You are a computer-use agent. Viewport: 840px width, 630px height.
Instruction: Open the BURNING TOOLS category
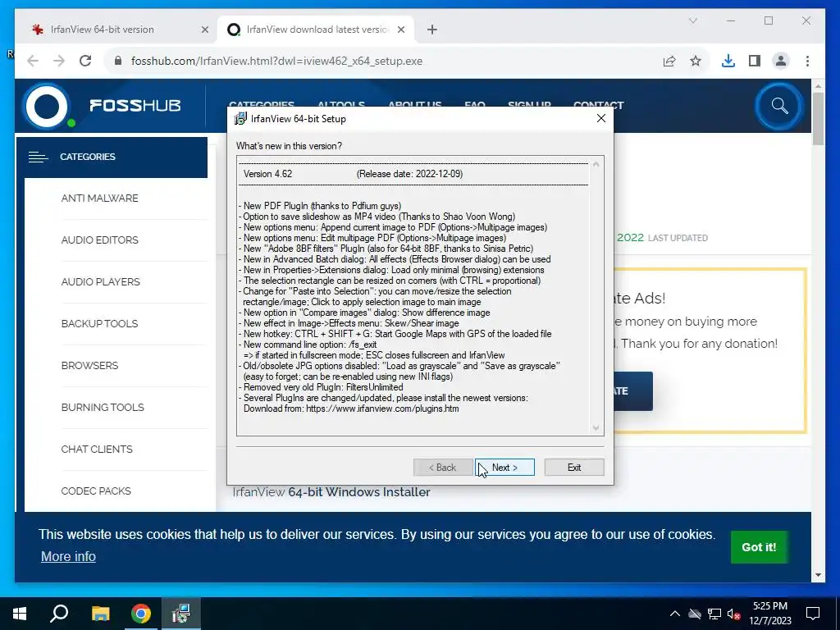click(103, 407)
